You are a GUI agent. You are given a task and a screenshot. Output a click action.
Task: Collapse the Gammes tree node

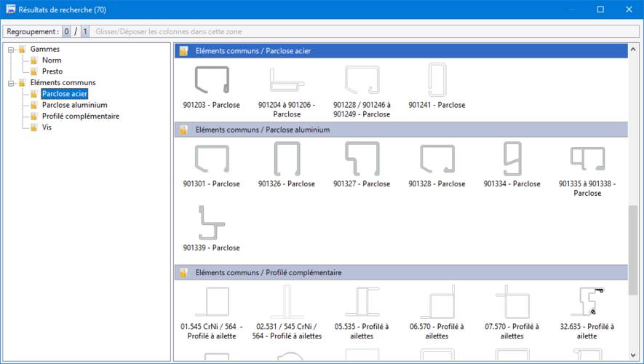click(x=12, y=50)
